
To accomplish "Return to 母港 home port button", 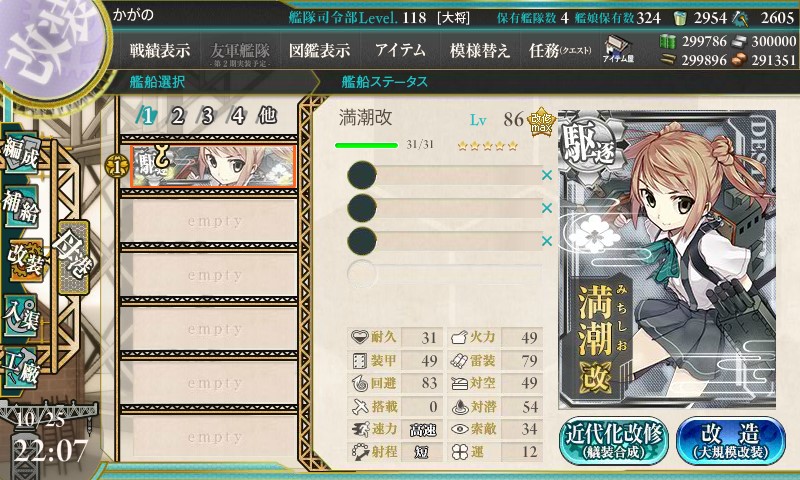I will [73, 257].
